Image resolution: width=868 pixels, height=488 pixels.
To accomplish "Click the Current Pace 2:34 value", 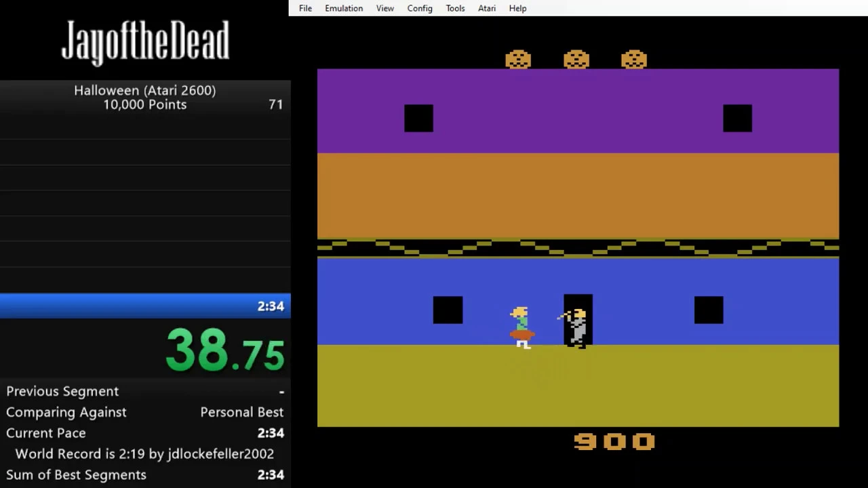I will click(x=271, y=433).
